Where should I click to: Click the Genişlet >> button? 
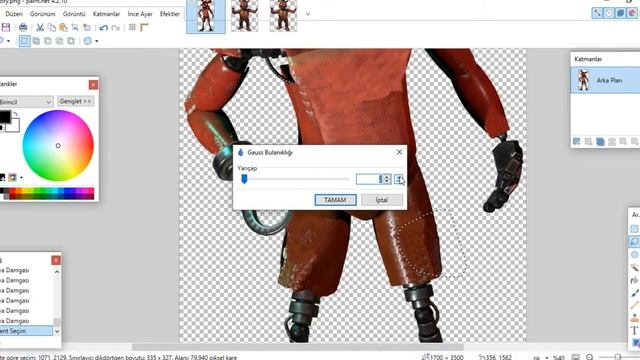click(x=76, y=101)
